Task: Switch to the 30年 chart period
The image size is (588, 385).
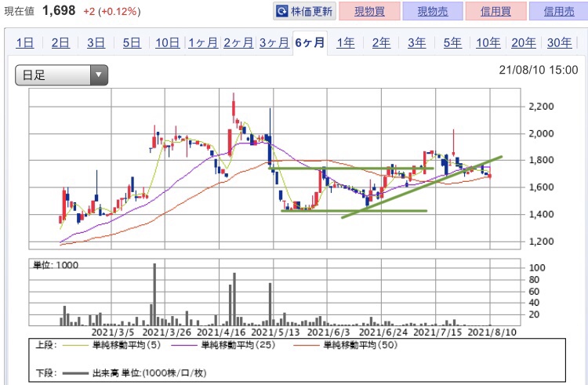Action: click(x=559, y=43)
